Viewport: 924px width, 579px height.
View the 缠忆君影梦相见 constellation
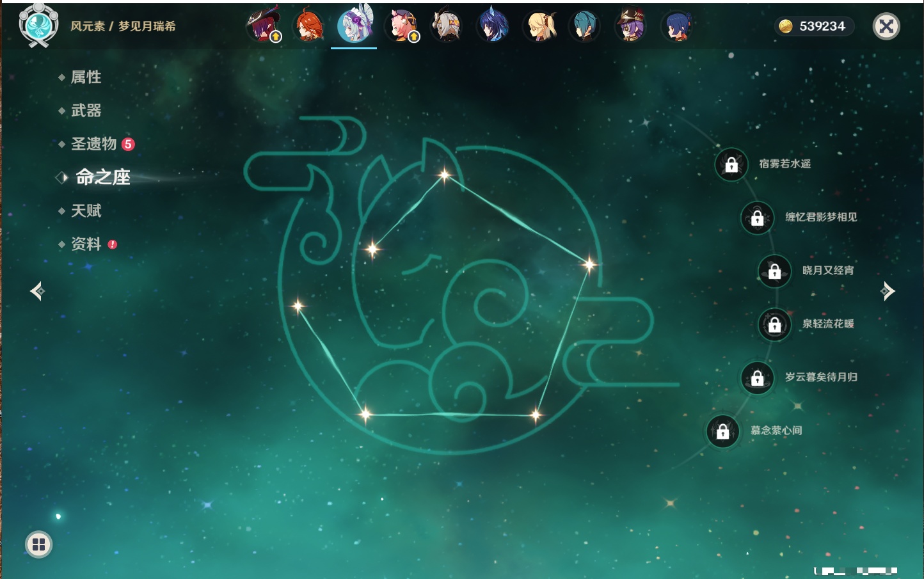820,218
